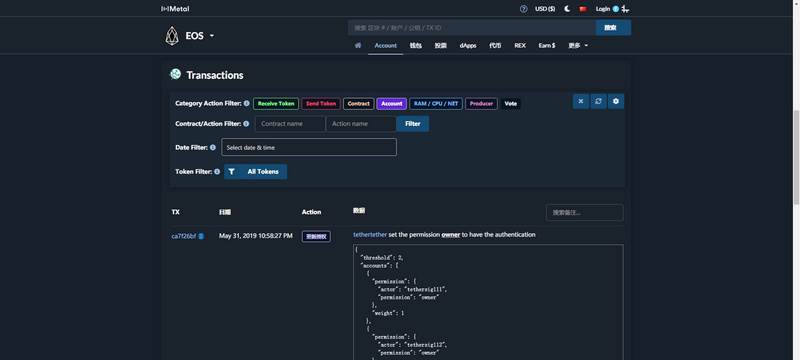Switch to the Account tab
Image resolution: width=800 pixels, height=360 pixels.
coord(386,45)
